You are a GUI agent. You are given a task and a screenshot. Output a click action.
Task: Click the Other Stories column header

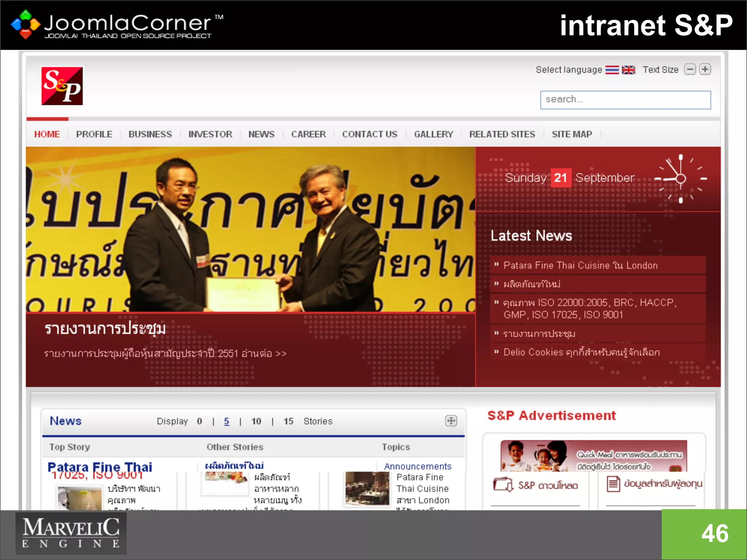(x=235, y=447)
